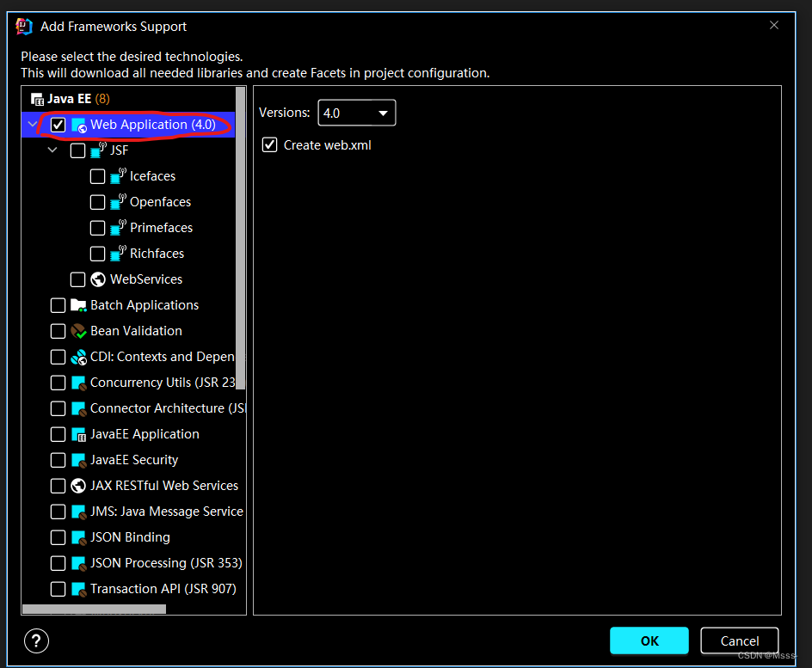Tick the WebServices checkbox

(77, 279)
